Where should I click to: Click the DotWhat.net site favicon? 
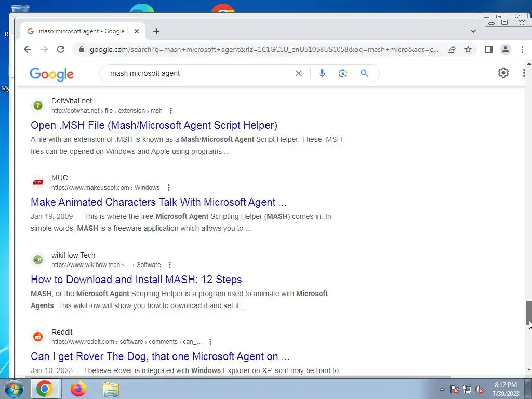click(38, 105)
